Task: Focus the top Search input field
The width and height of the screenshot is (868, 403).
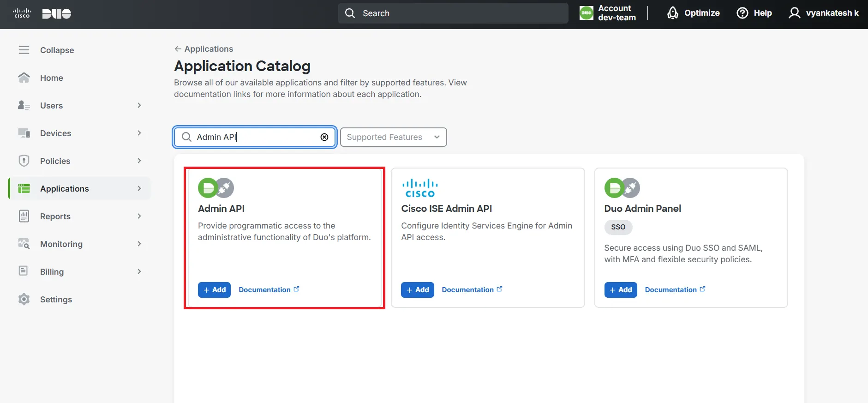Action: [453, 13]
